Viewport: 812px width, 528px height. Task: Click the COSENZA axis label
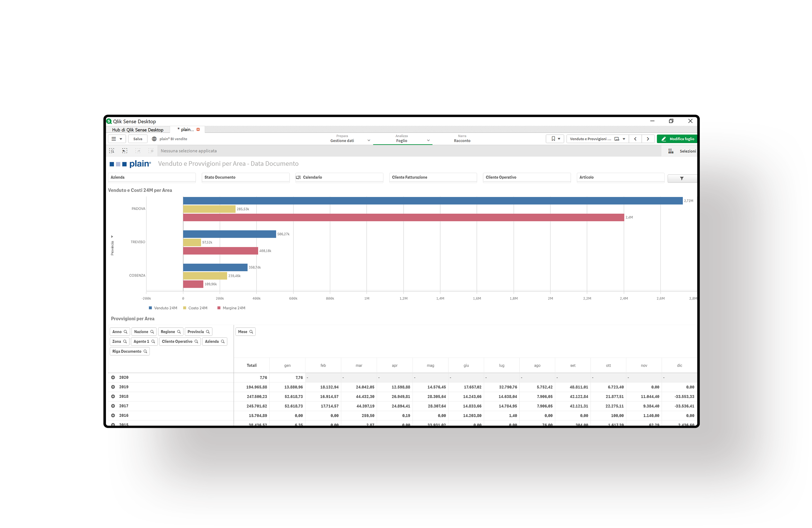pyautogui.click(x=137, y=276)
